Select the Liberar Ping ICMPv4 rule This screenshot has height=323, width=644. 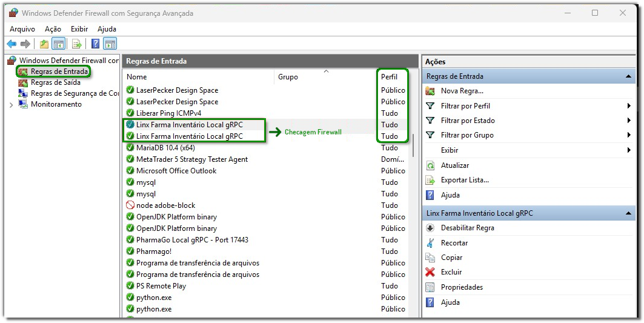click(169, 113)
